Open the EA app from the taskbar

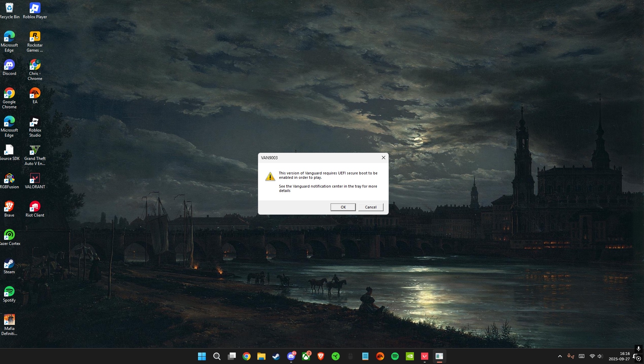(380, 356)
